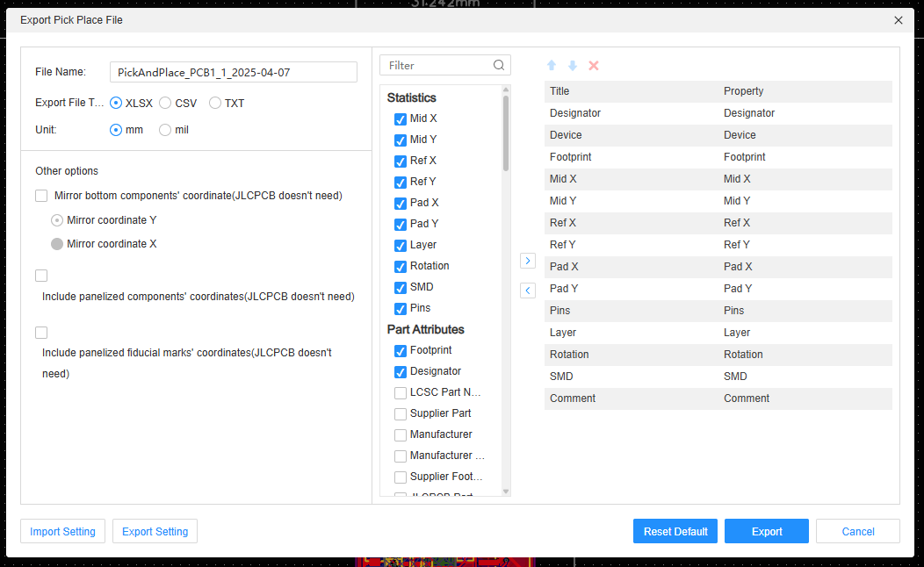924x567 pixels.
Task: Click the Property column header
Action: [x=744, y=91]
